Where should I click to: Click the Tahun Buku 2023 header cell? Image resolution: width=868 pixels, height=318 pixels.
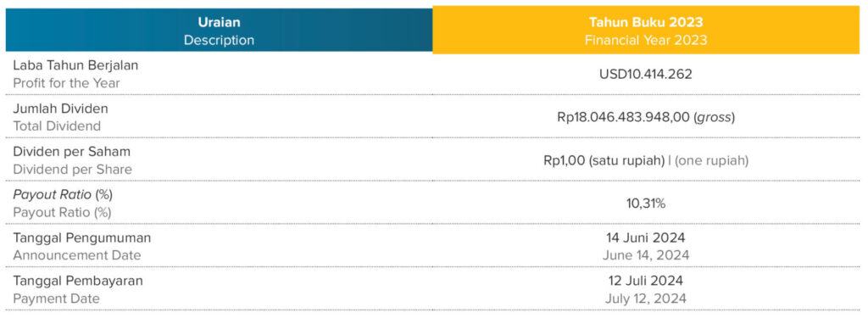[x=646, y=30]
